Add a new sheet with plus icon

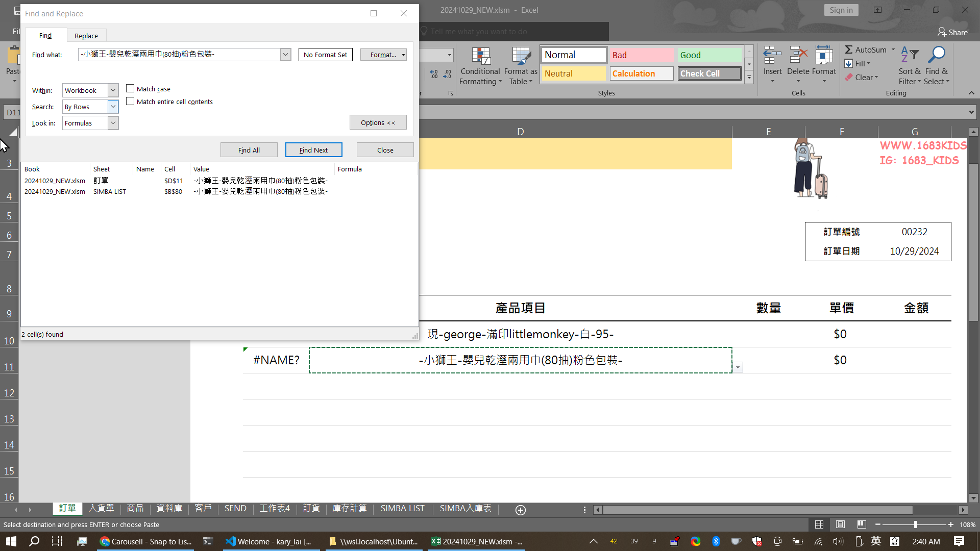[521, 510]
